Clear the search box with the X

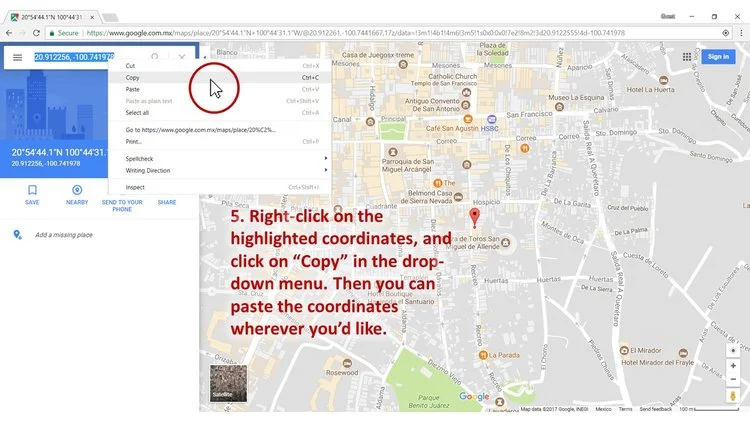coord(182,57)
